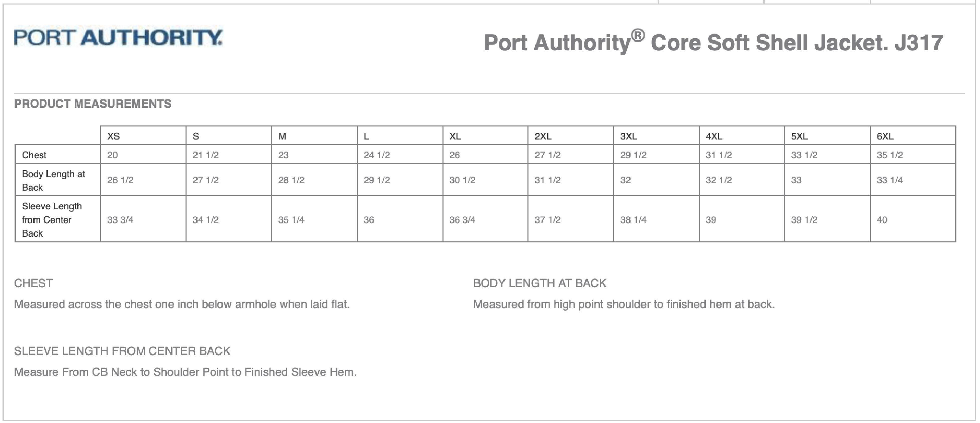Click the Product Measurements heading
The image size is (980, 423).
pyautogui.click(x=93, y=104)
